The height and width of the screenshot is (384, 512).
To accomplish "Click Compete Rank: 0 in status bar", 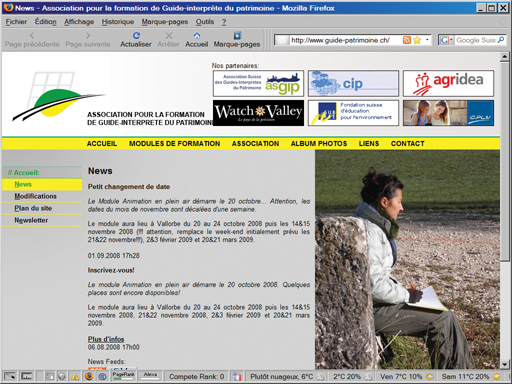I will [x=197, y=377].
